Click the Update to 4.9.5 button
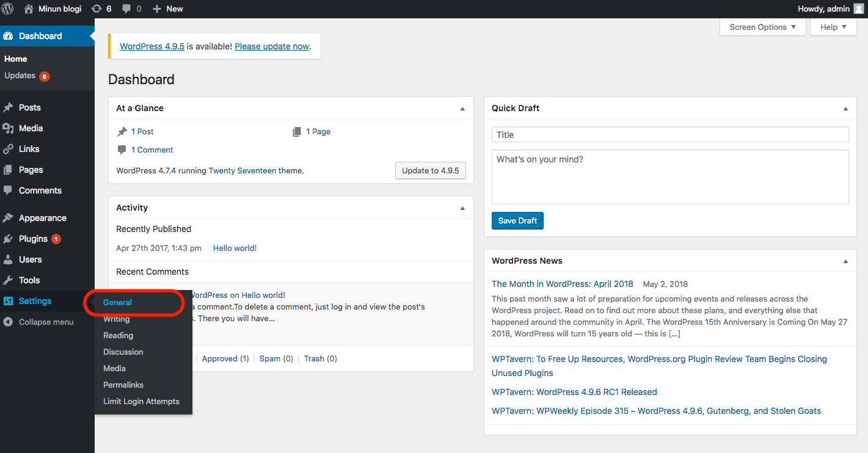The width and height of the screenshot is (868, 453). pyautogui.click(x=431, y=170)
